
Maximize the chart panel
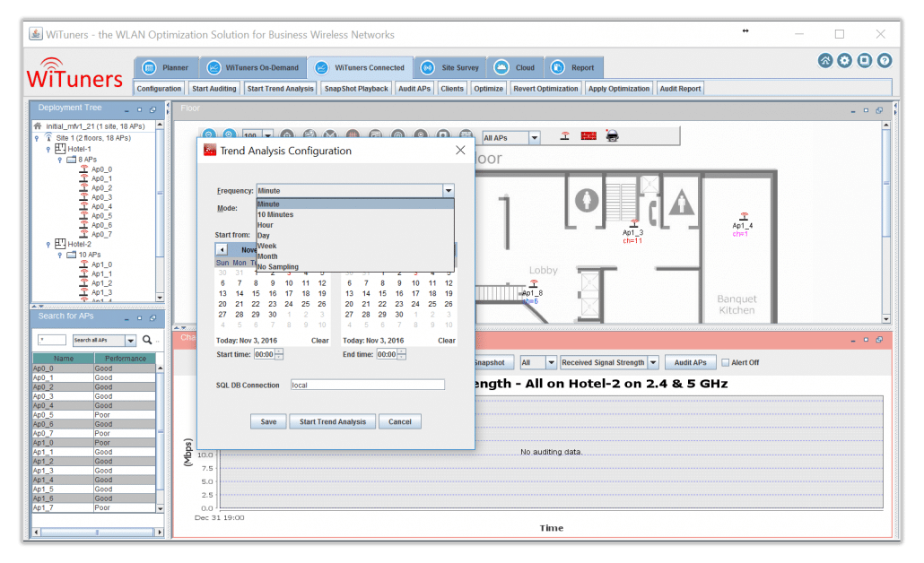867,340
